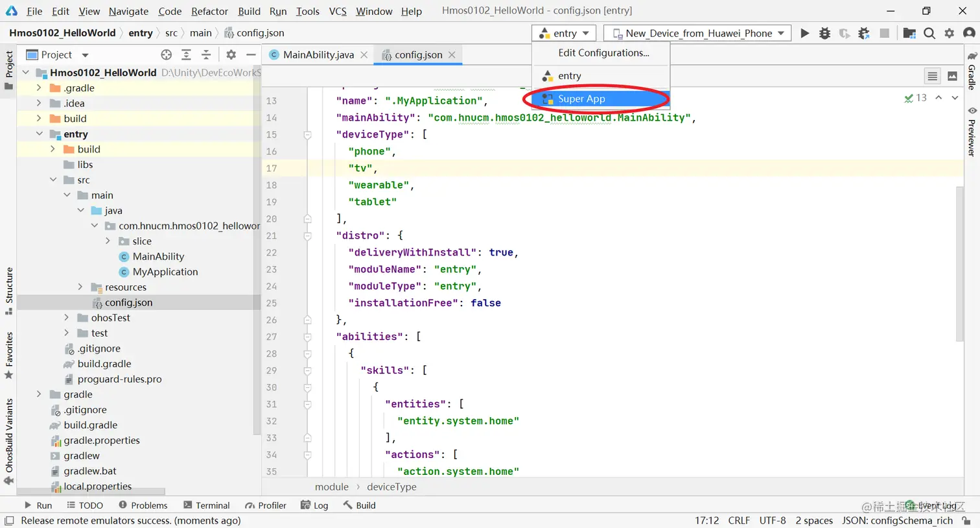Select Super App in configuration list
This screenshot has width=980, height=528.
601,99
